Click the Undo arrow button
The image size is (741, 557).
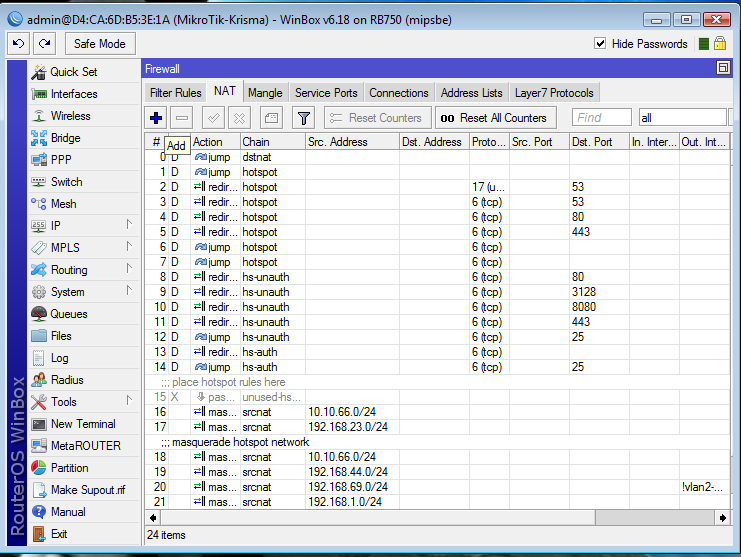pyautogui.click(x=18, y=44)
